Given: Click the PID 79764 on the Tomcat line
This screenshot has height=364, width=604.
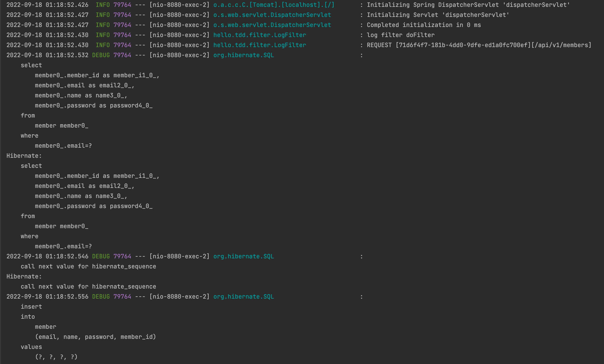Looking at the screenshot, I should [x=122, y=5].
